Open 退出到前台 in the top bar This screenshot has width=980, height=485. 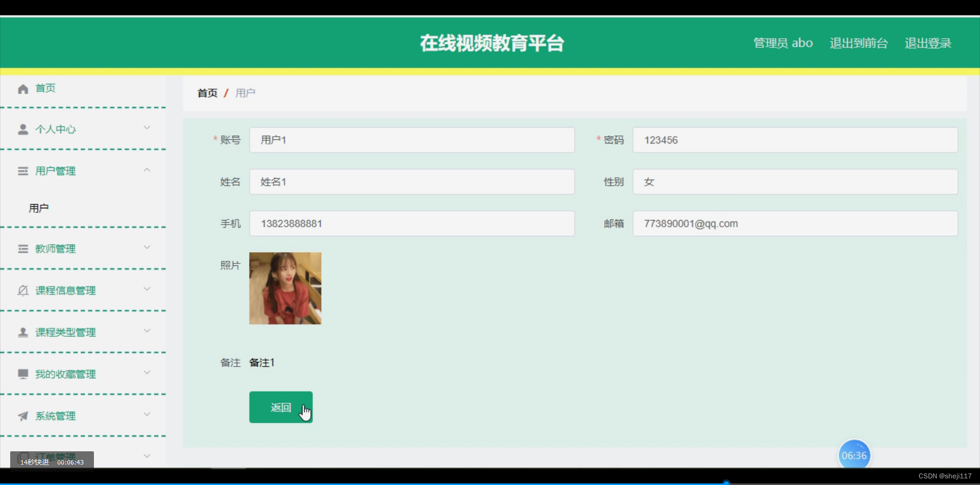(858, 43)
